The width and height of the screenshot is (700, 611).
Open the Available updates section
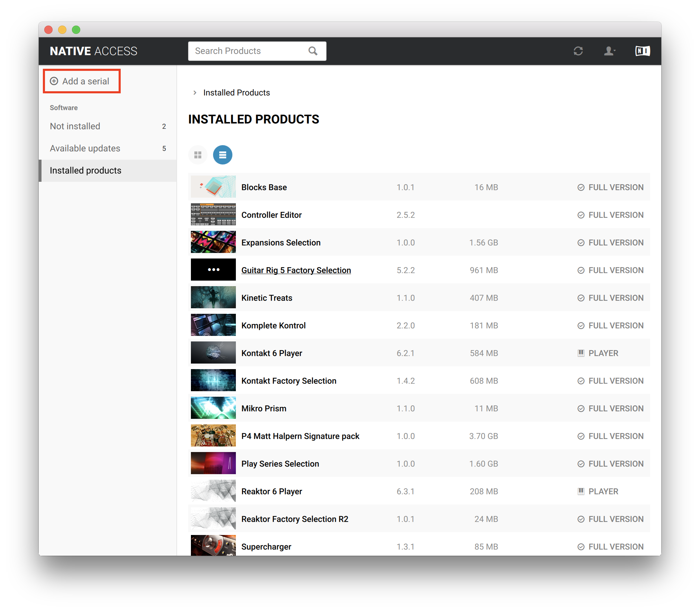point(85,149)
